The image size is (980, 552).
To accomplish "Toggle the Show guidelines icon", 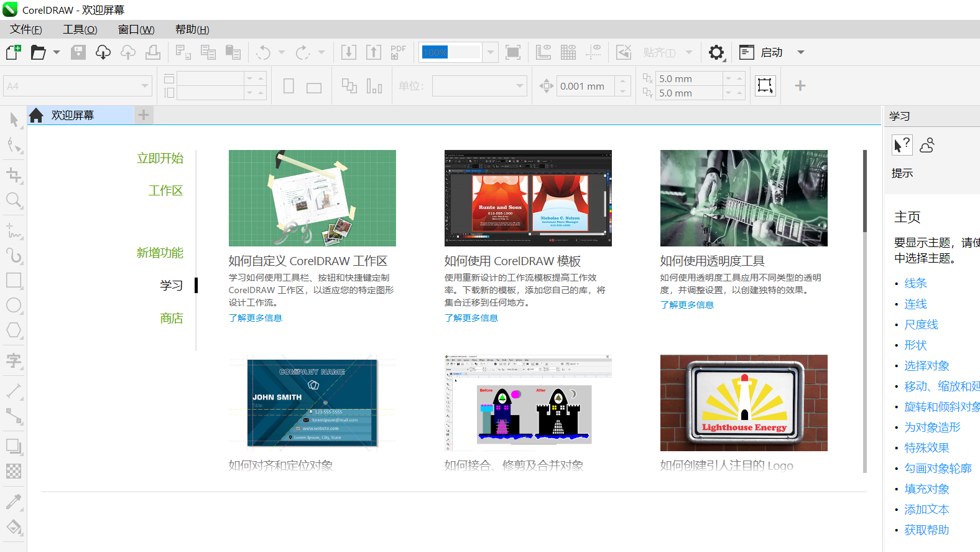I will [x=593, y=52].
